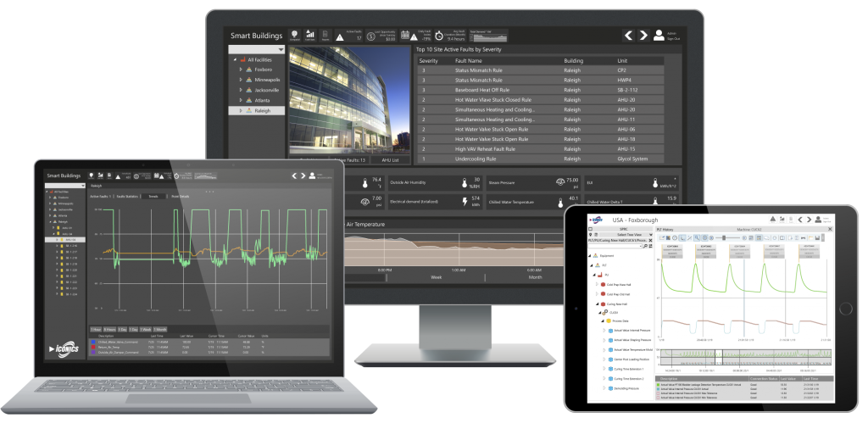This screenshot has width=868, height=429.
Task: Click the Admin user icon on the monitor
Action: (659, 35)
